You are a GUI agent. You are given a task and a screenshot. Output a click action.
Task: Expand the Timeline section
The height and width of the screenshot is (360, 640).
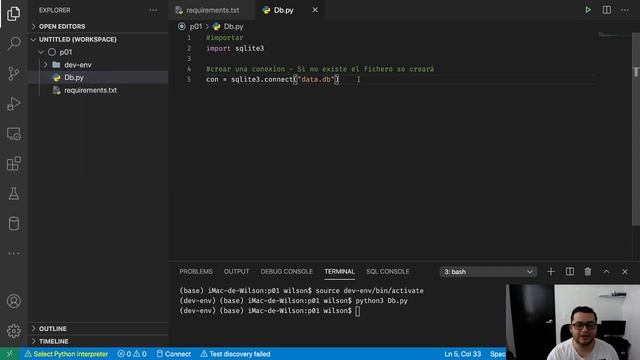point(98,341)
